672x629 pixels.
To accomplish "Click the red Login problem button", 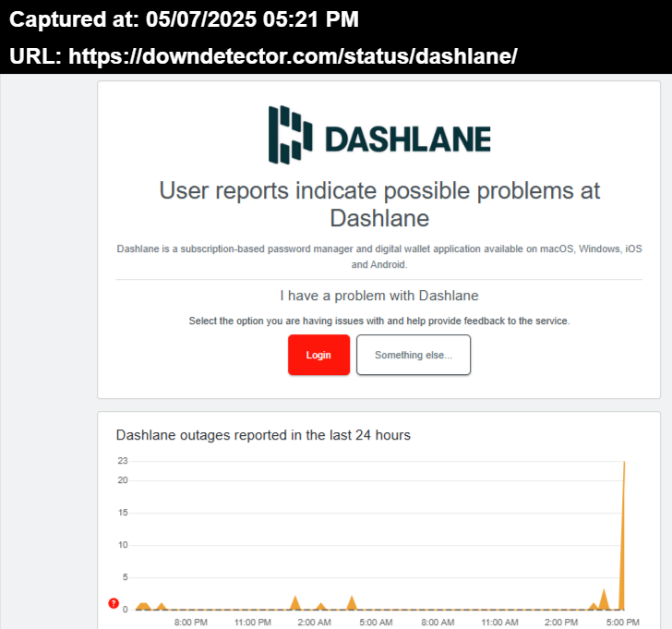I will (318, 355).
